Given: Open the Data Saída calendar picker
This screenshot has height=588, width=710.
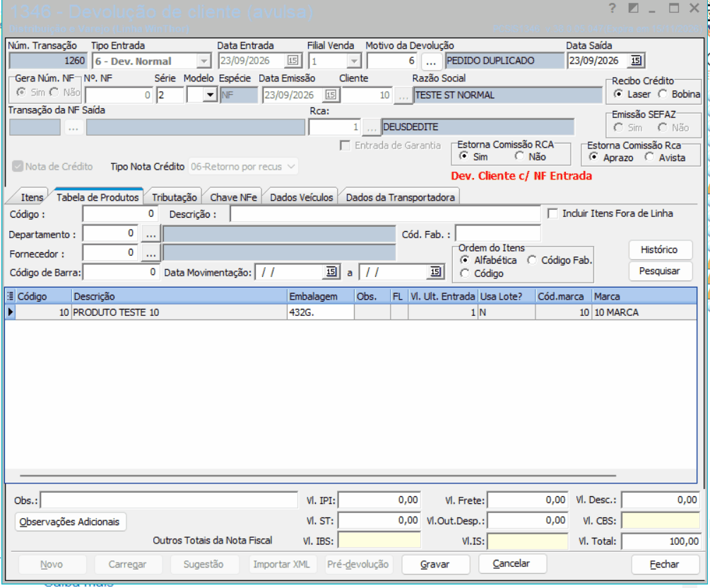Looking at the screenshot, I should click(637, 60).
